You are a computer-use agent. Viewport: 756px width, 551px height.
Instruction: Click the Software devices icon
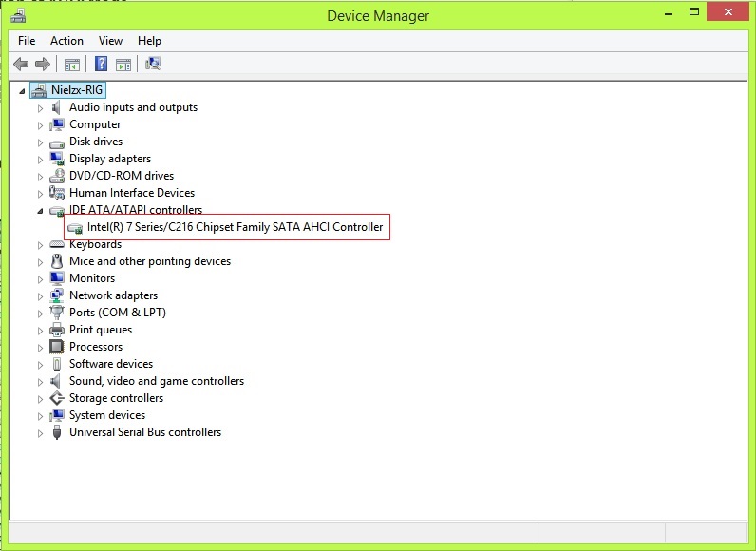click(x=57, y=364)
